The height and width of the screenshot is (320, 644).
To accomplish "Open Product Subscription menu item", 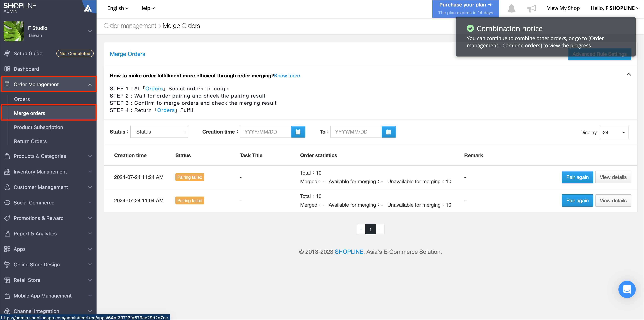I will [x=39, y=127].
